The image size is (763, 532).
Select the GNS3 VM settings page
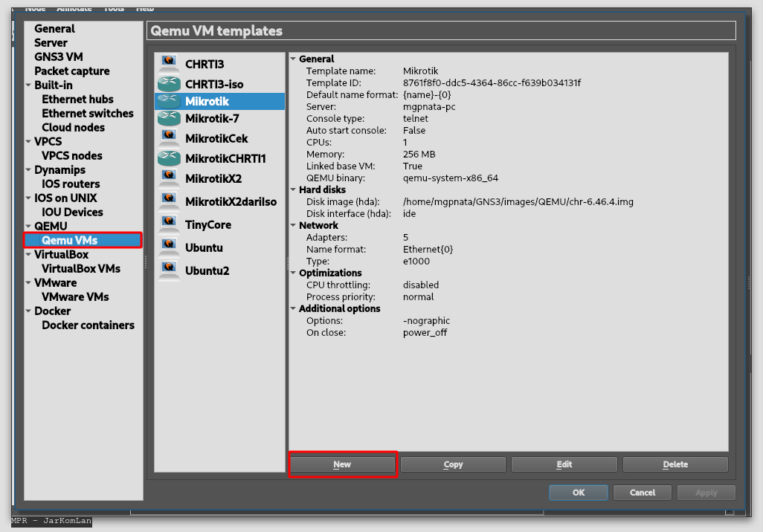point(58,57)
